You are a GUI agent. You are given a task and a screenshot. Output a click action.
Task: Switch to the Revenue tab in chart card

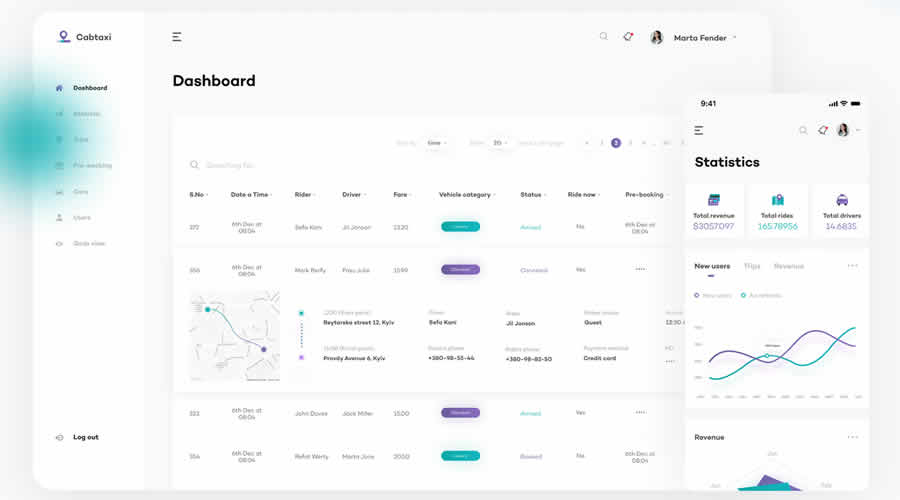pos(788,266)
